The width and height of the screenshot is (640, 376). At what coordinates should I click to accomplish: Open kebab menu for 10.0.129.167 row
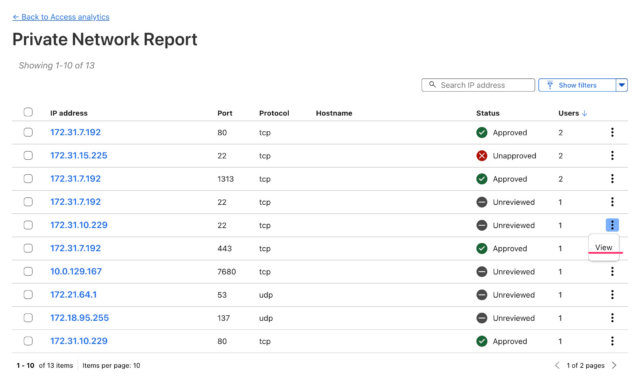coord(612,271)
